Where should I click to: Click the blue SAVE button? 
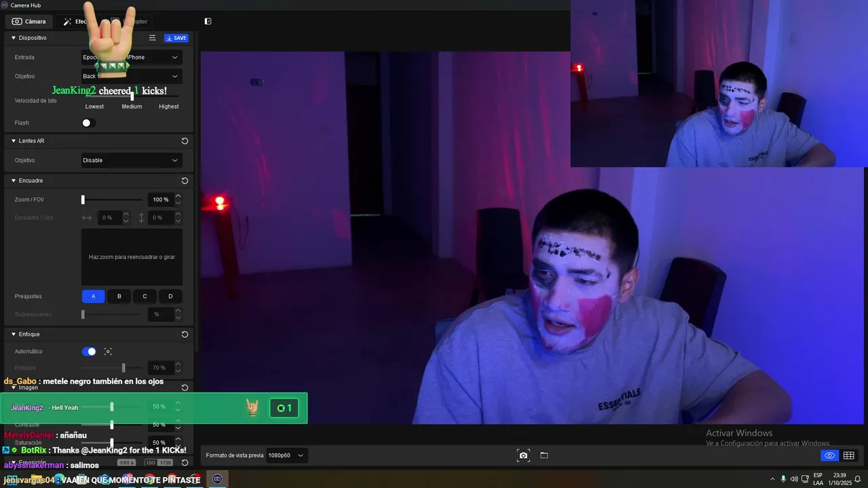176,38
